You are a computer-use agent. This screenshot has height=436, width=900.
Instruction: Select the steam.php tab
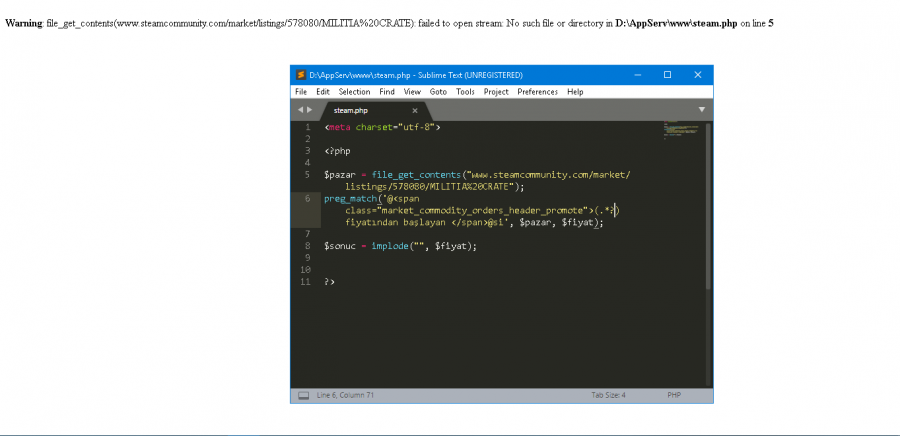(x=351, y=110)
